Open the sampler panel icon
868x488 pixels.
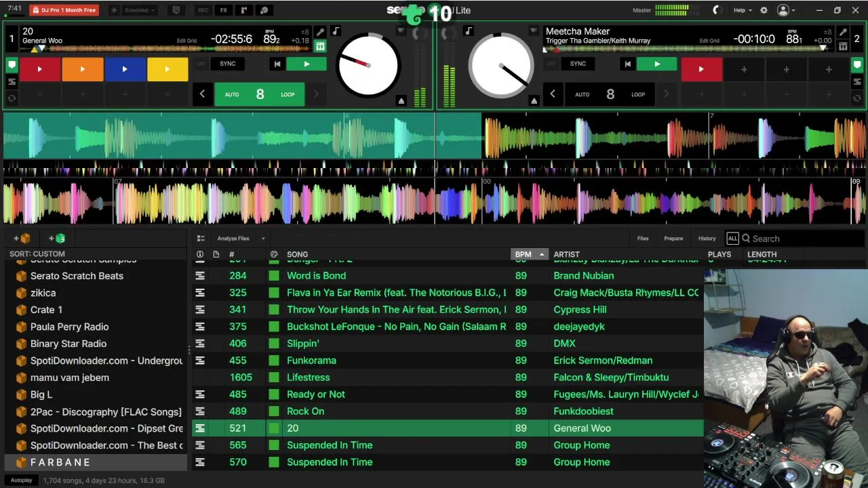[x=244, y=10]
